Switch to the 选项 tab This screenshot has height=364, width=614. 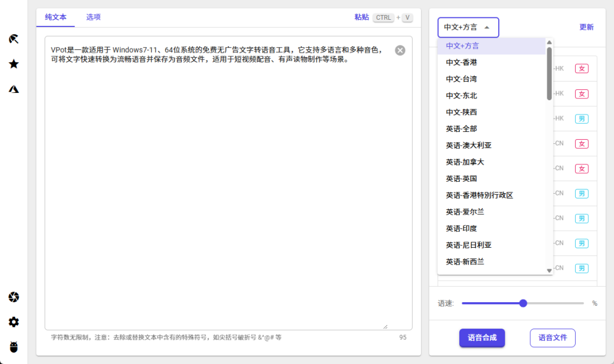tap(93, 18)
